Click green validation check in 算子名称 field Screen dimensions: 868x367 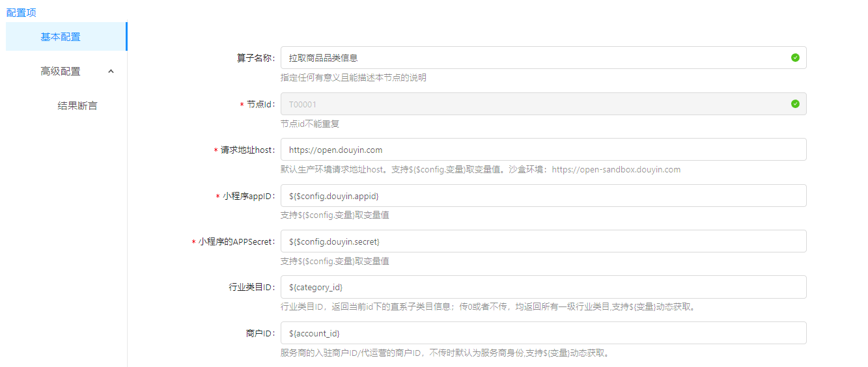click(x=795, y=58)
